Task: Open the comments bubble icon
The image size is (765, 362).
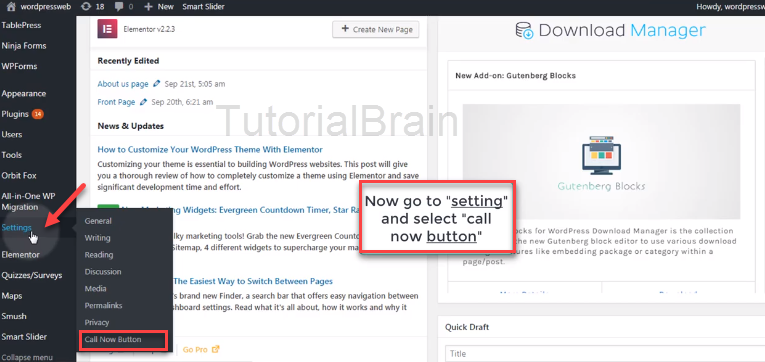Action: click(119, 7)
